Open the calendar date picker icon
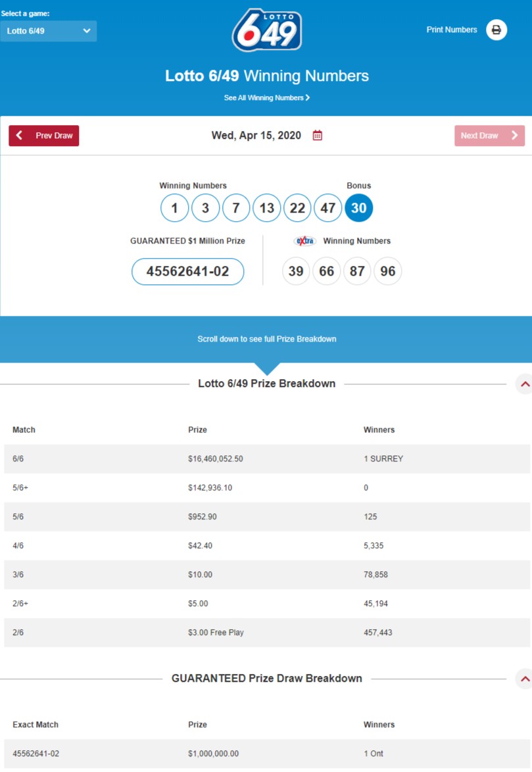 coord(318,136)
